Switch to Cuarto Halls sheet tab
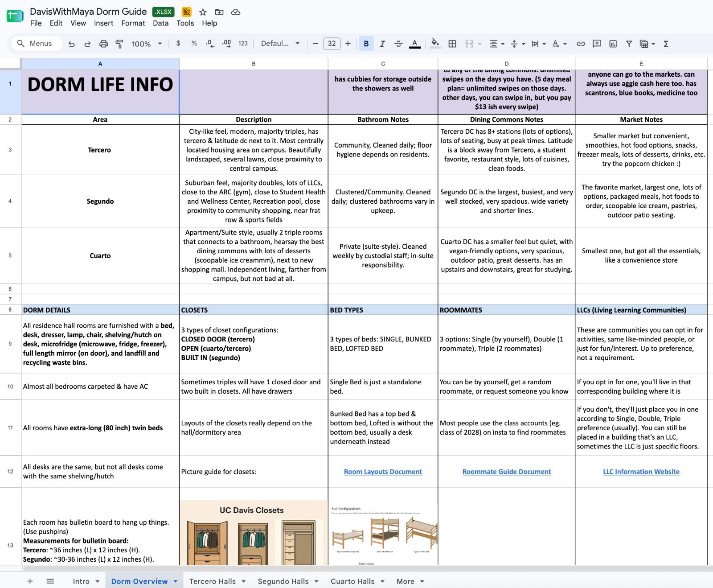This screenshot has width=713, height=588. point(352,581)
